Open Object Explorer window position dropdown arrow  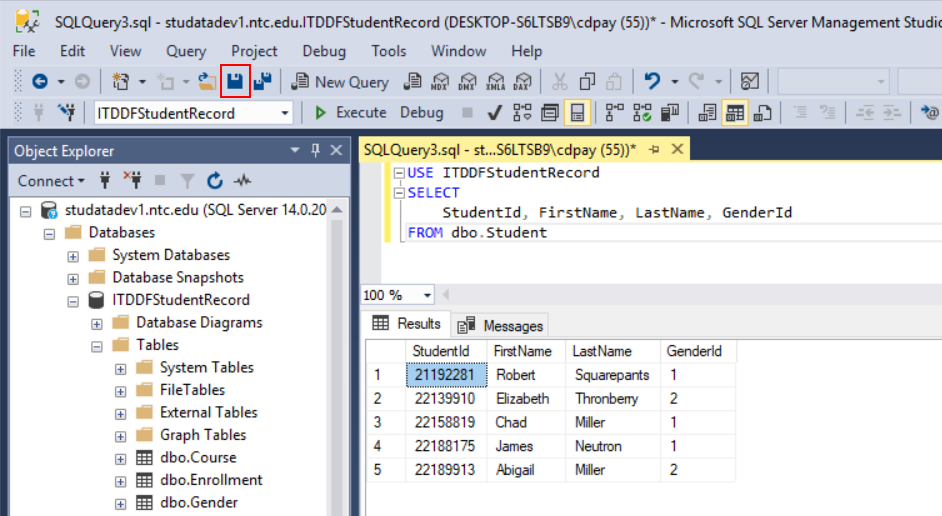point(294,150)
